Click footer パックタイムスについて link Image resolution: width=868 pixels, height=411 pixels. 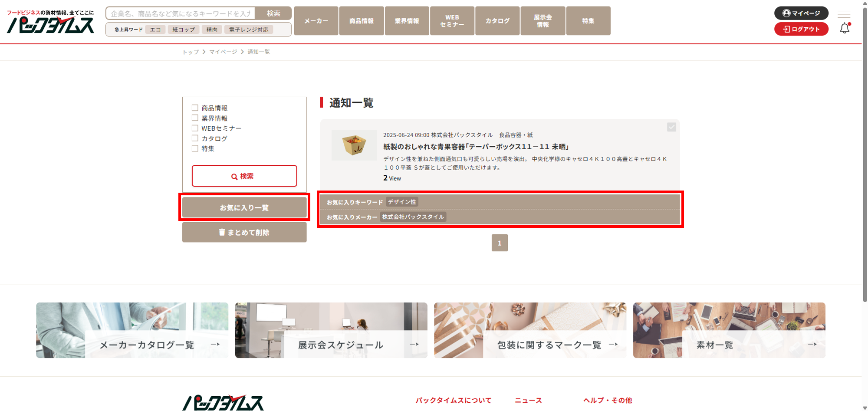coord(454,400)
